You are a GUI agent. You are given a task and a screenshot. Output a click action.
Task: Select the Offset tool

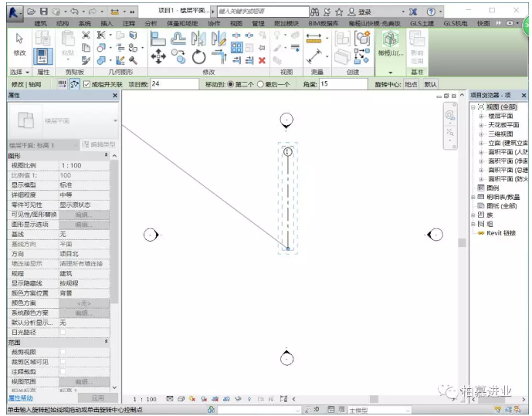[178, 39]
